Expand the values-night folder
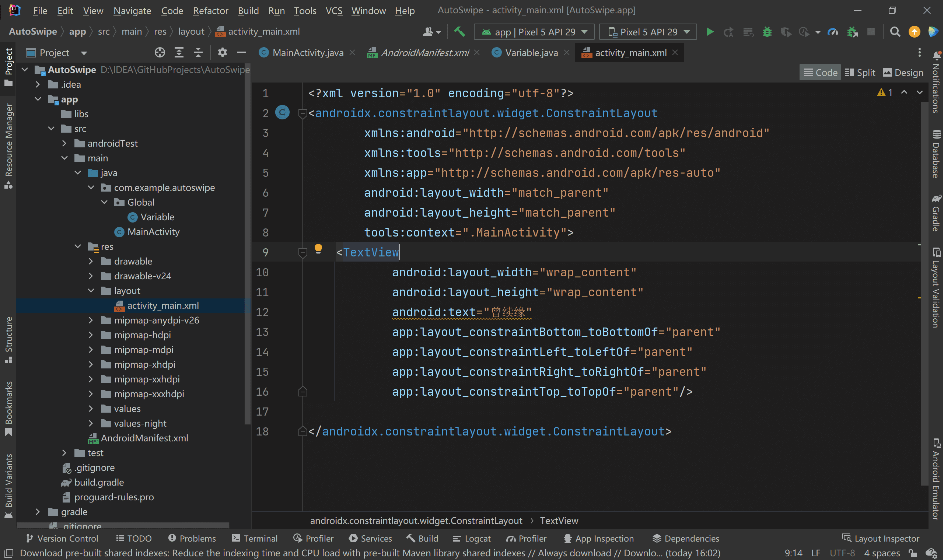The image size is (944, 560). [91, 423]
